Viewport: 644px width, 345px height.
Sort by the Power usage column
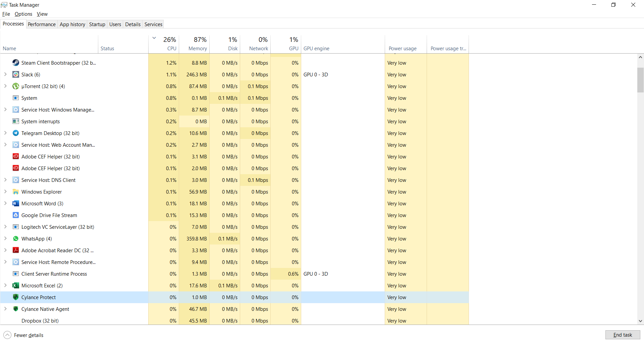pos(406,44)
